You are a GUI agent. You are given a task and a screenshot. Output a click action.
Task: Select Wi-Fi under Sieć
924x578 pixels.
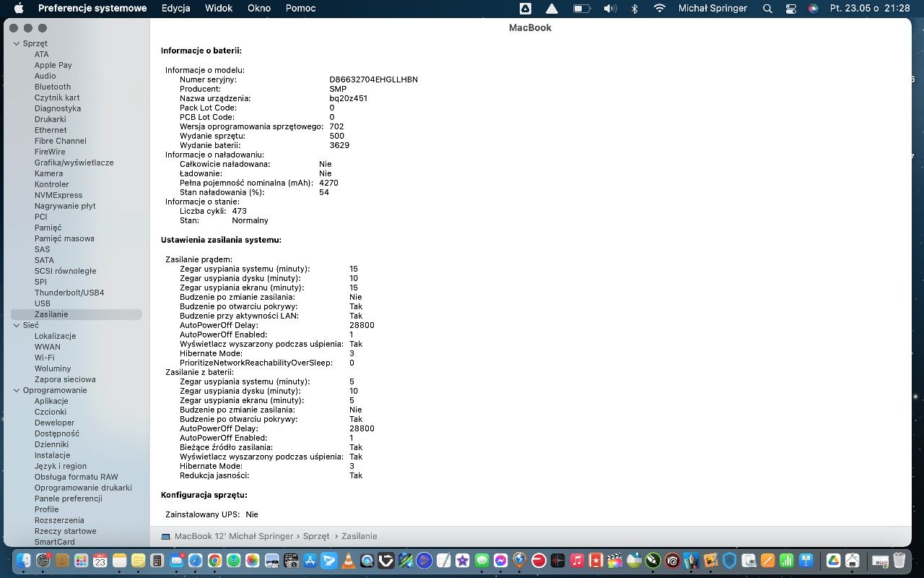click(45, 358)
